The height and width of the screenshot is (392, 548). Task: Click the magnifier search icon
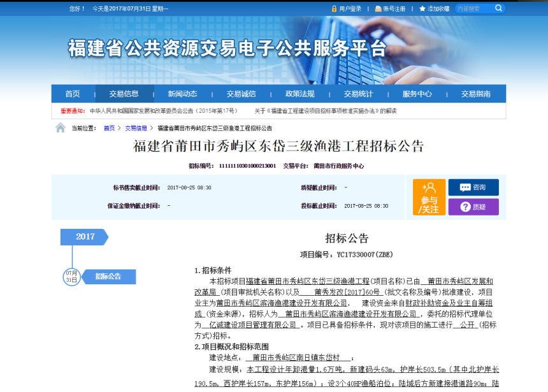pyautogui.click(x=498, y=8)
